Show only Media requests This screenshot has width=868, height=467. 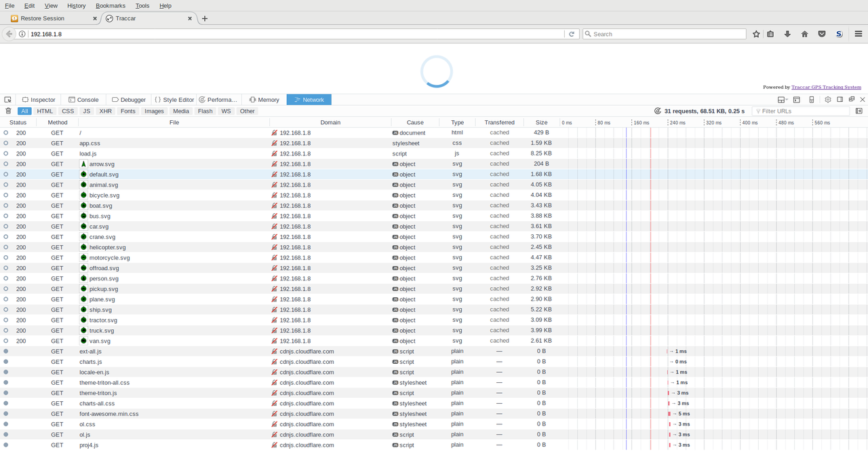[x=181, y=111]
